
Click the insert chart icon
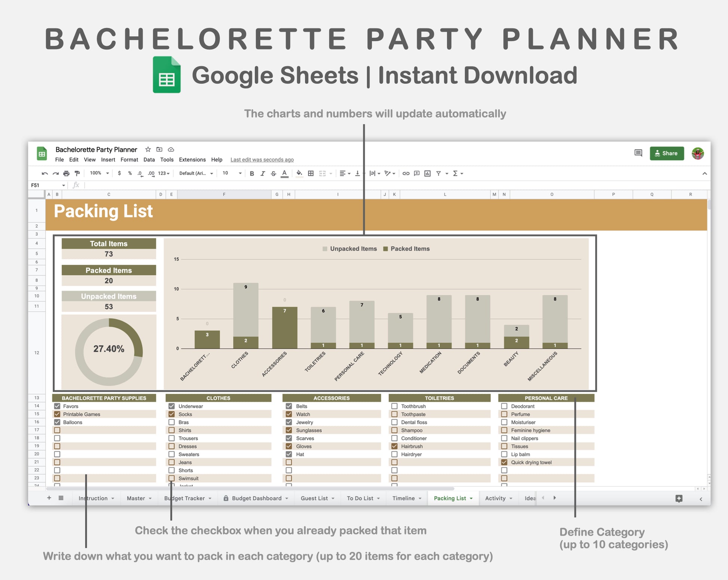427,174
